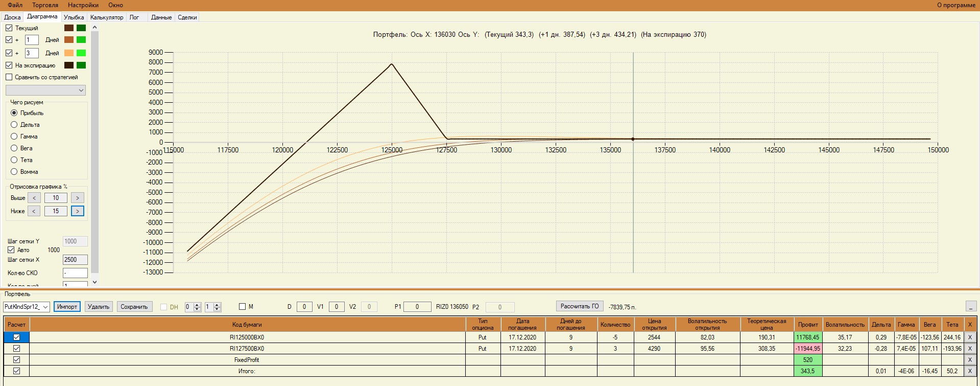Decrease the Ниже percentage with left arrow

click(x=34, y=211)
